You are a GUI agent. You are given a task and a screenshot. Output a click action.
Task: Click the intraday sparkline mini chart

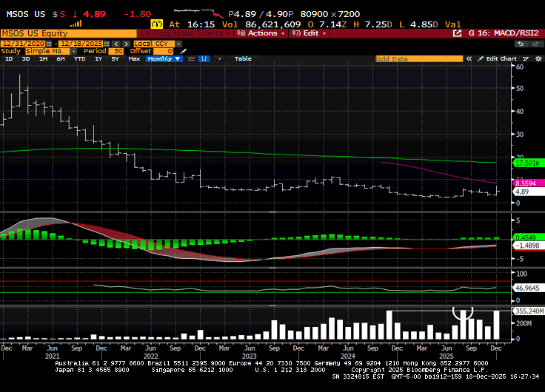198,13
